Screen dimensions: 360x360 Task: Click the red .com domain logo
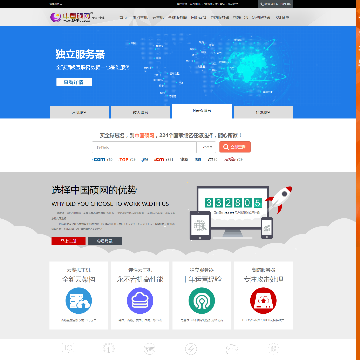click(159, 159)
